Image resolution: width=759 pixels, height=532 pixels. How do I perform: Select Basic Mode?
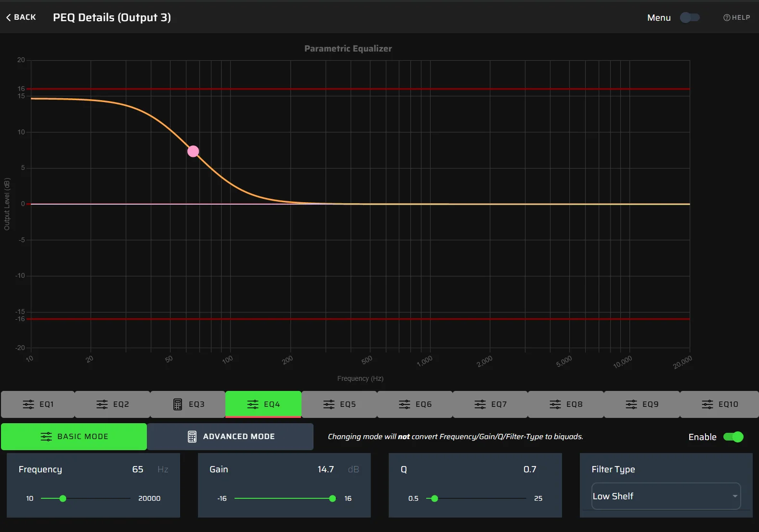tap(74, 437)
